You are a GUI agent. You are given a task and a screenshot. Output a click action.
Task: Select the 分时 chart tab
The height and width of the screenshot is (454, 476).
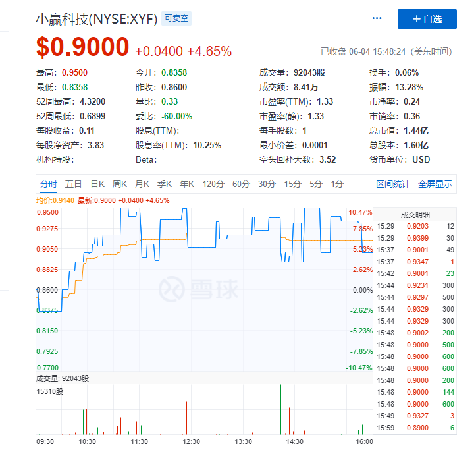(x=49, y=184)
